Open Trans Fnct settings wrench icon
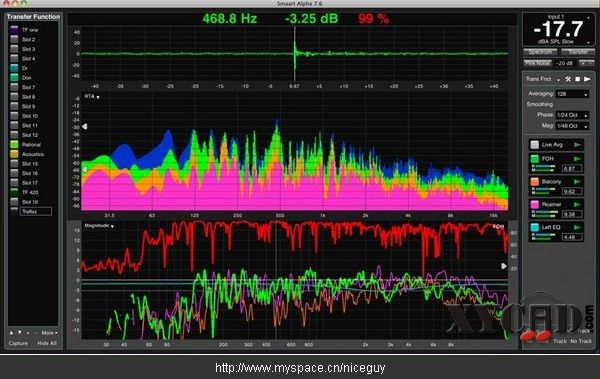600x379 pixels. [568, 79]
